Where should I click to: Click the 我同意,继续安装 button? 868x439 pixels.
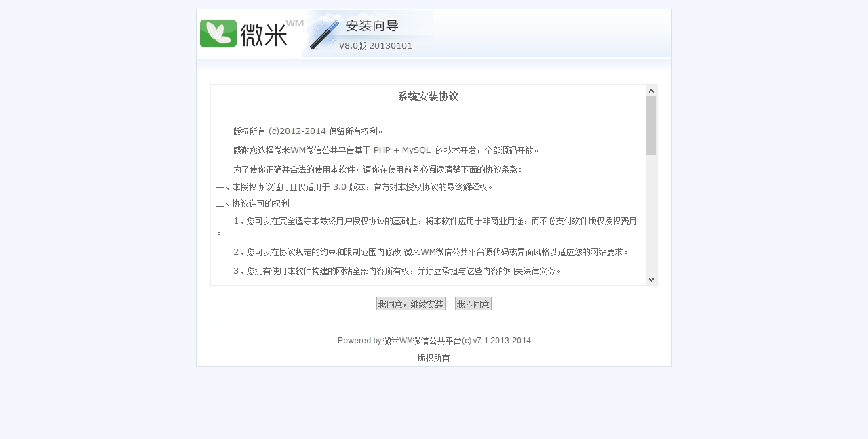(x=411, y=304)
